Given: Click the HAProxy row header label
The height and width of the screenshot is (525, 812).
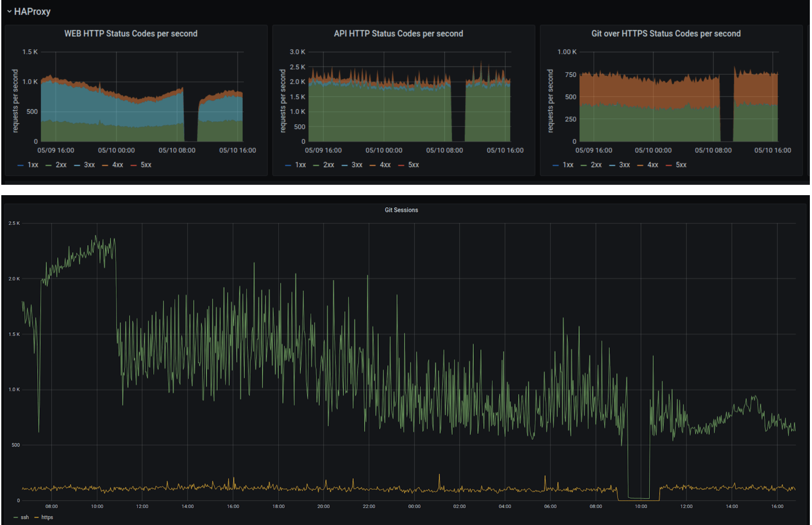Looking at the screenshot, I should (32, 12).
